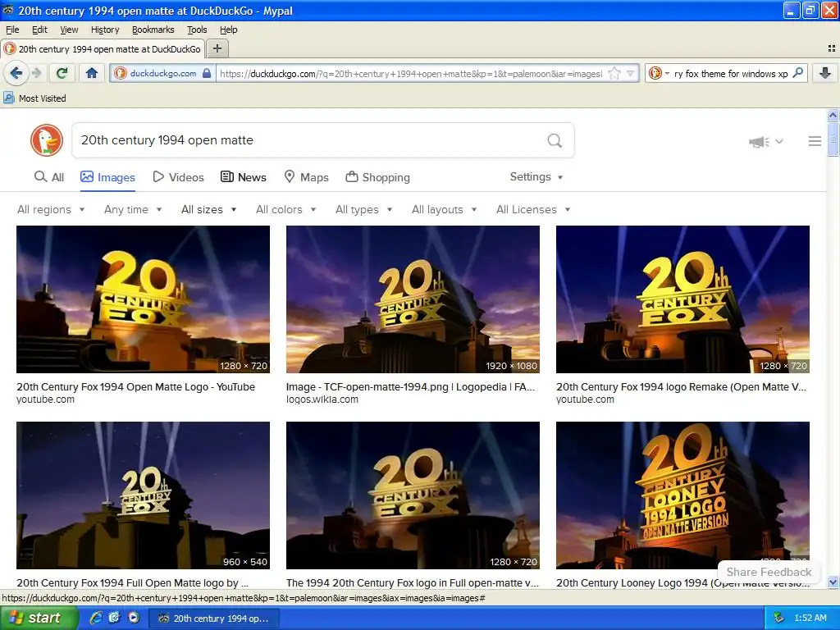
Task: Reload the page with the refresh icon
Action: [62, 73]
